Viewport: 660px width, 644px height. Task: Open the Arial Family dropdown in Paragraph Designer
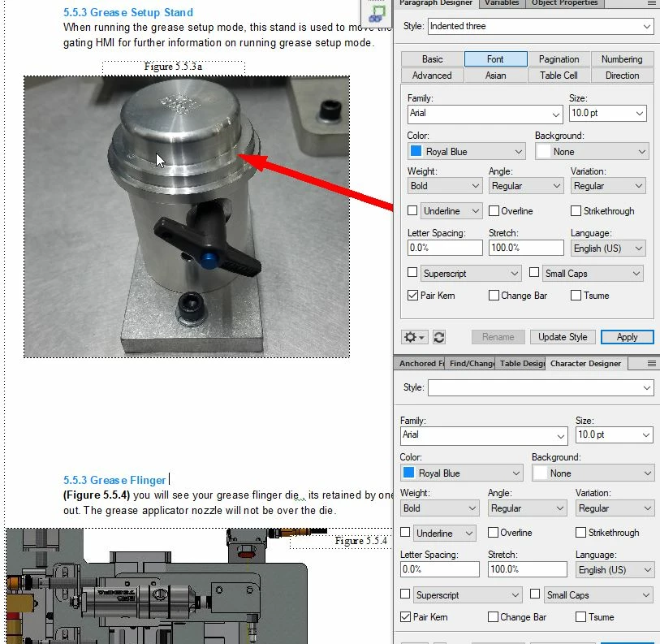coord(485,114)
